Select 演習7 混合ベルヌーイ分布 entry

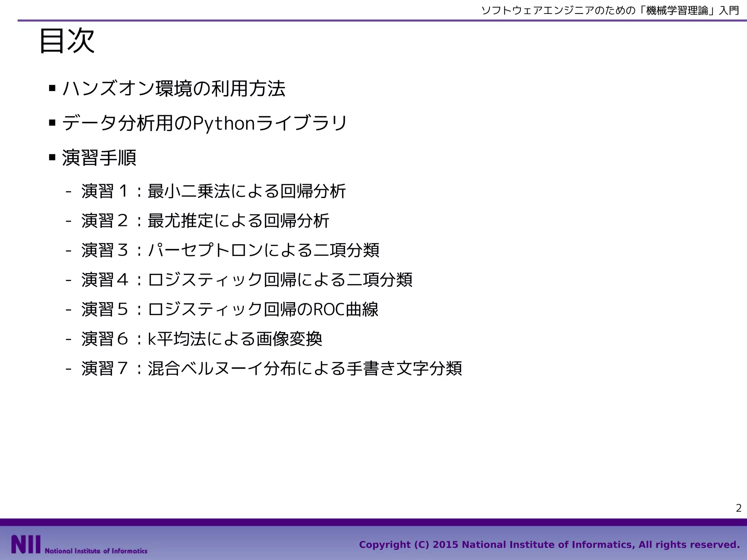pyautogui.click(x=271, y=369)
